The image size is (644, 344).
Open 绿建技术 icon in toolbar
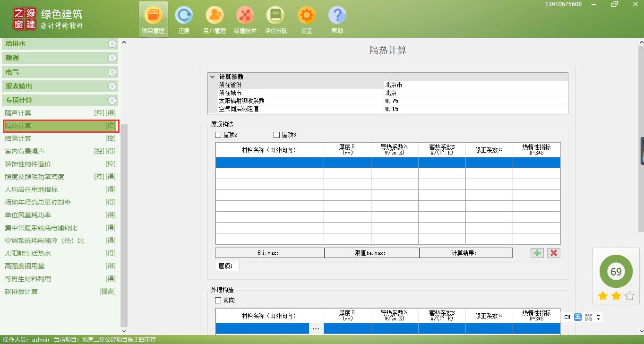[245, 19]
